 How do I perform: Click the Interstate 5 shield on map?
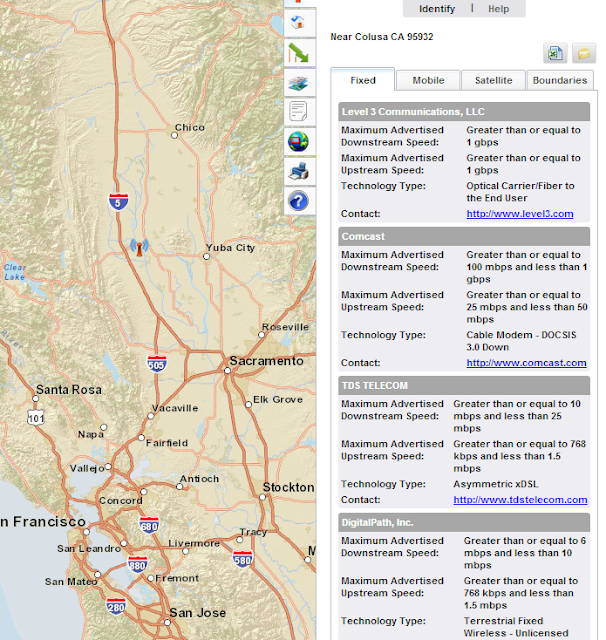coord(118,202)
